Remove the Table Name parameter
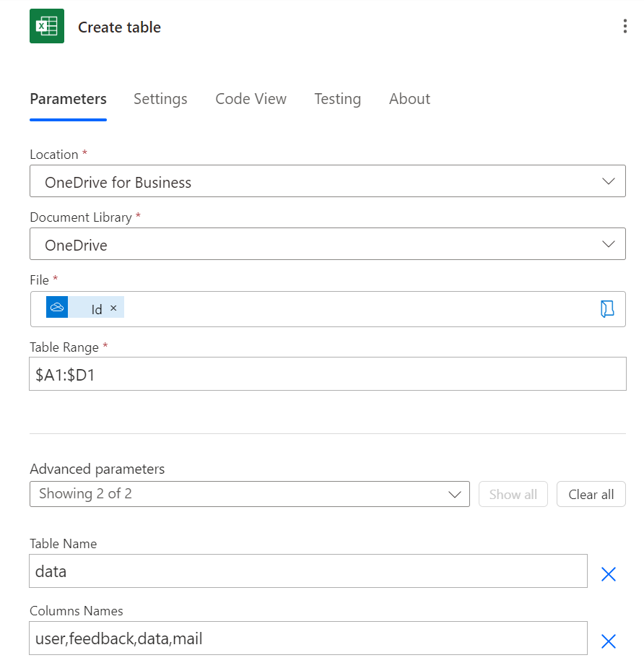The image size is (644, 663). tap(609, 574)
